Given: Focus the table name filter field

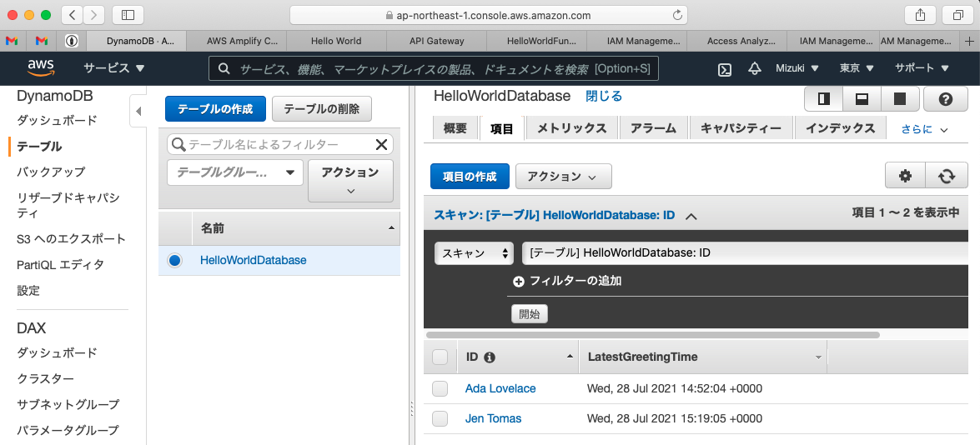Looking at the screenshot, I should tap(280, 145).
